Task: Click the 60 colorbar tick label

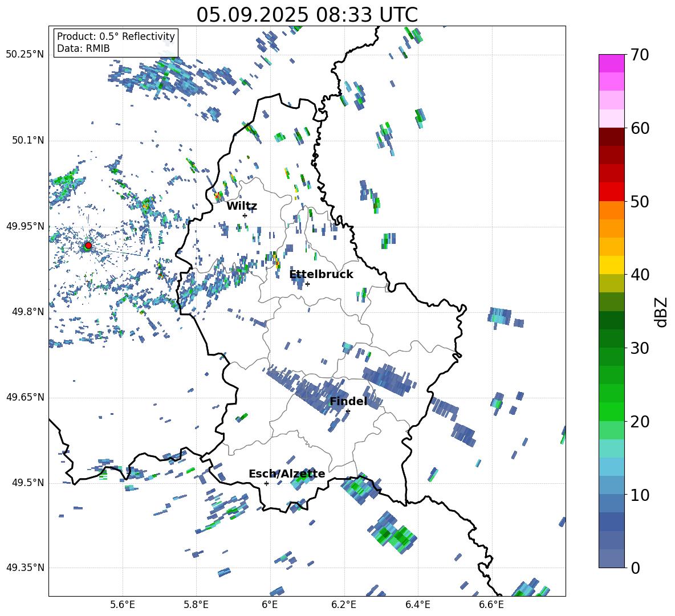Action: (x=640, y=128)
